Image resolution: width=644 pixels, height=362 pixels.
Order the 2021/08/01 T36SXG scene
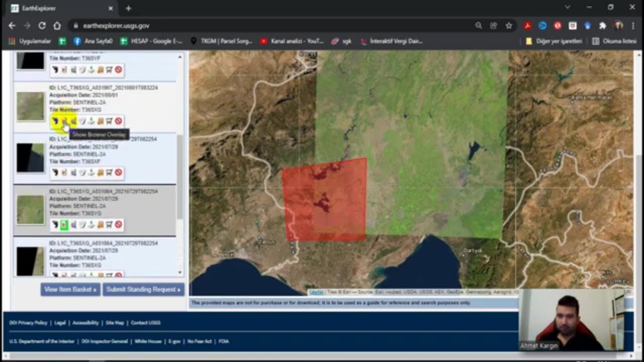pos(109,121)
